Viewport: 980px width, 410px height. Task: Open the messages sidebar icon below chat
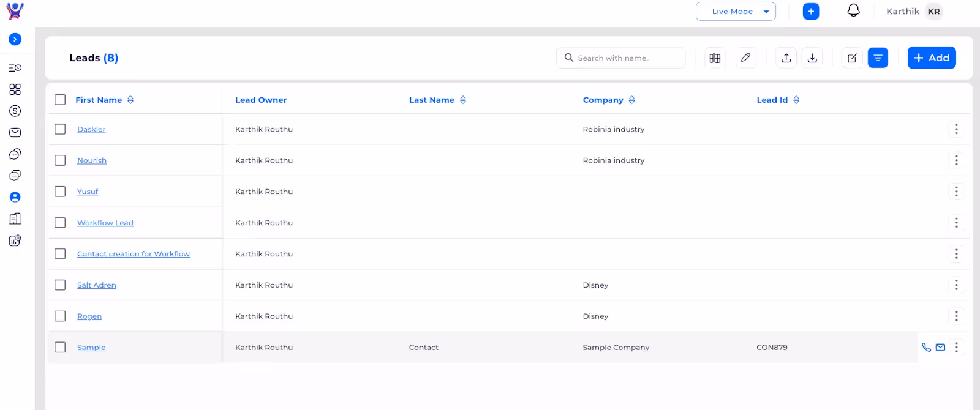point(15,176)
